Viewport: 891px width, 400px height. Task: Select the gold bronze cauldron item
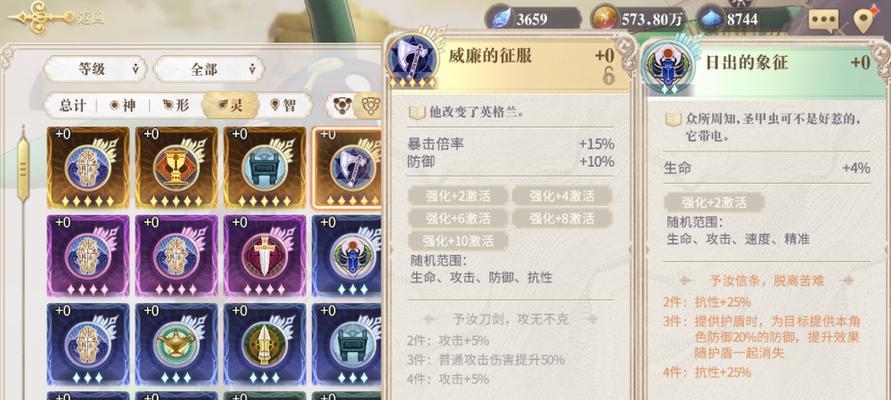coord(264,168)
